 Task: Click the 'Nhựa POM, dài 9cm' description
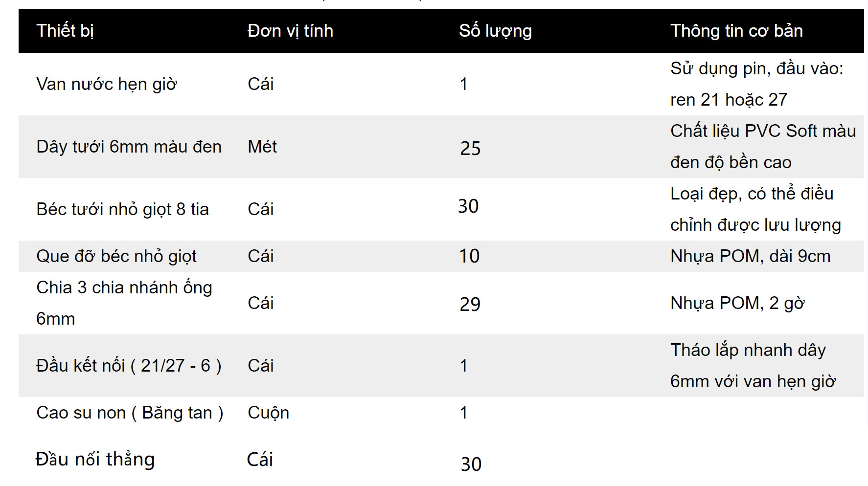(x=751, y=256)
